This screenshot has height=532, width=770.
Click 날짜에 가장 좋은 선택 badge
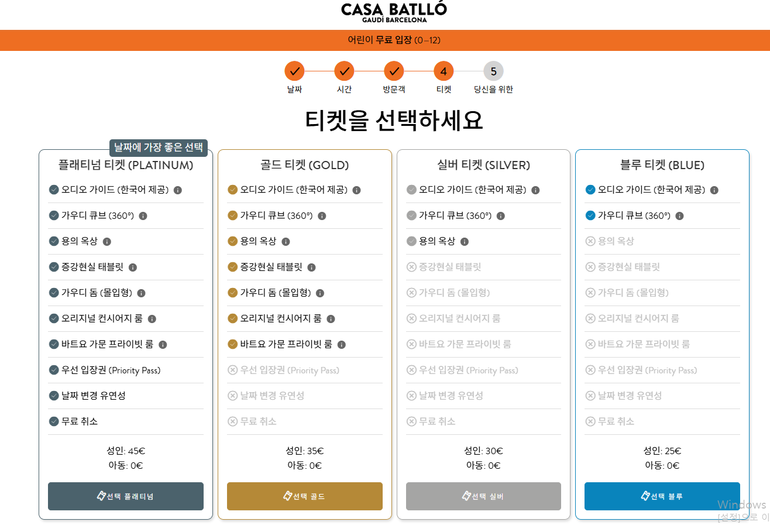point(159,147)
